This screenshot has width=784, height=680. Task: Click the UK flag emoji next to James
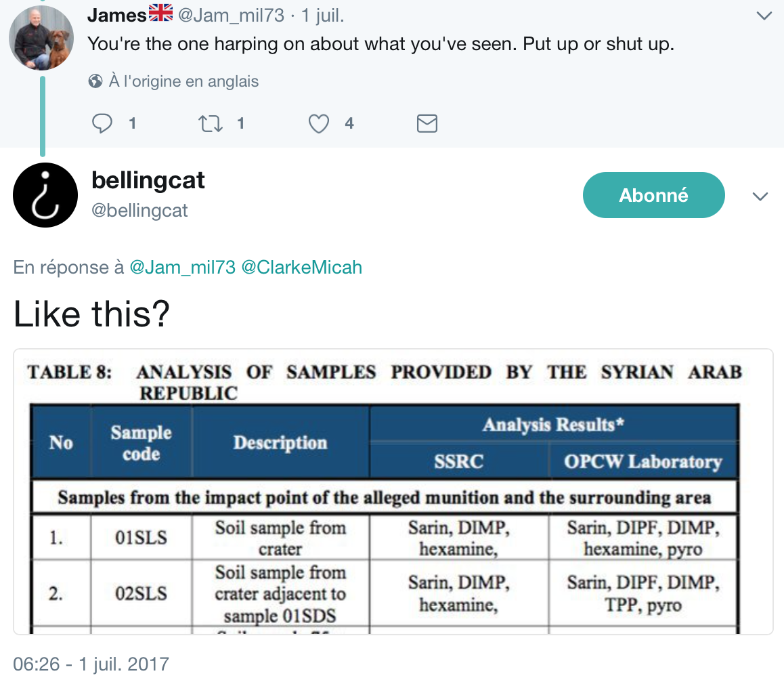pos(161,13)
